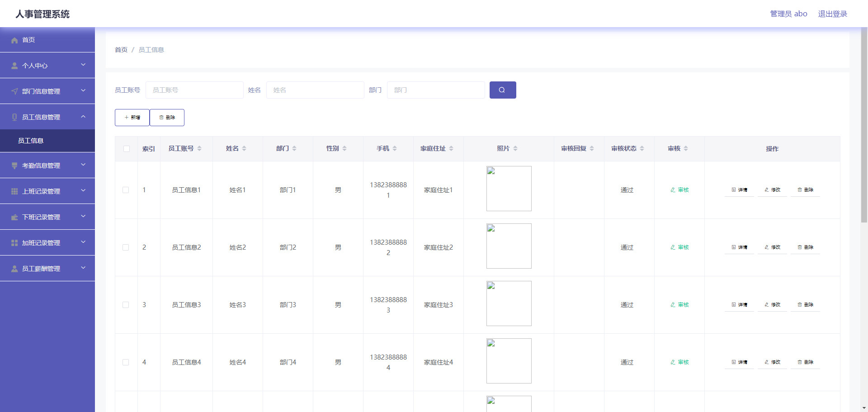Viewport: 868px width, 412px height.
Task: Sort by 员工账号 column arrows
Action: pos(199,148)
